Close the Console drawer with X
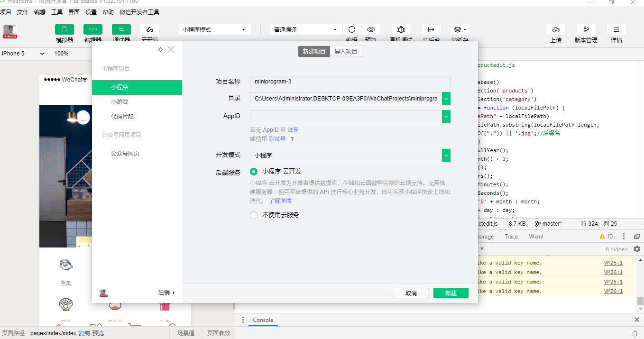This screenshot has height=339, width=644. [x=637, y=320]
